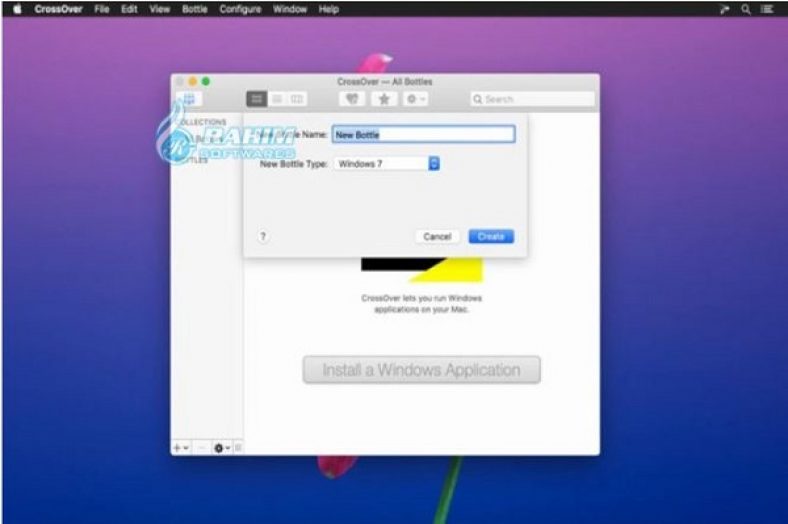Open the Edit menu
Viewport: 788px width, 524px height.
(x=129, y=9)
